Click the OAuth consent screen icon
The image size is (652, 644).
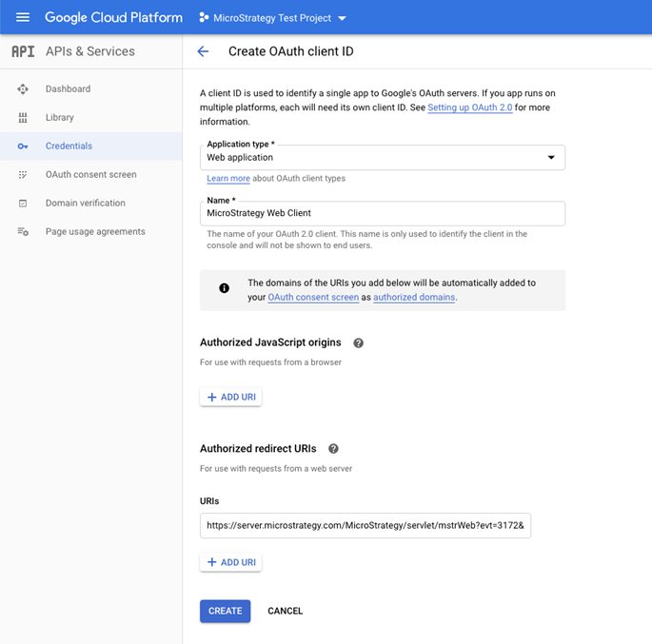click(23, 175)
